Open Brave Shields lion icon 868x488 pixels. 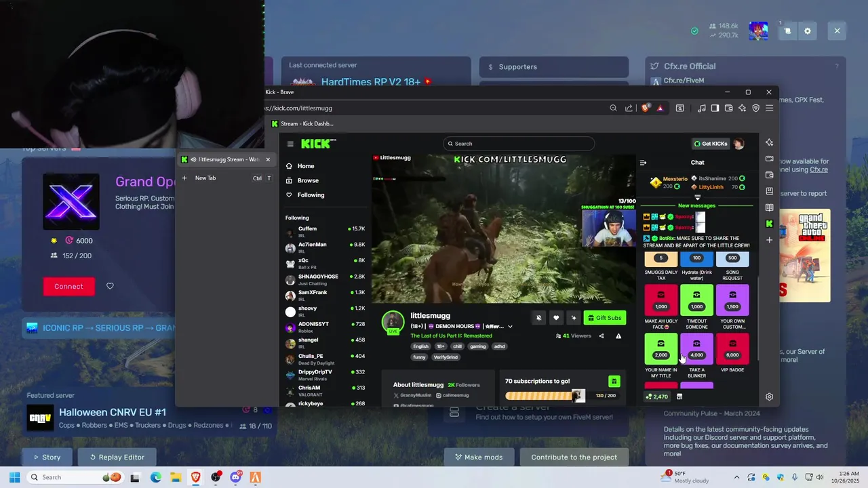pos(646,108)
